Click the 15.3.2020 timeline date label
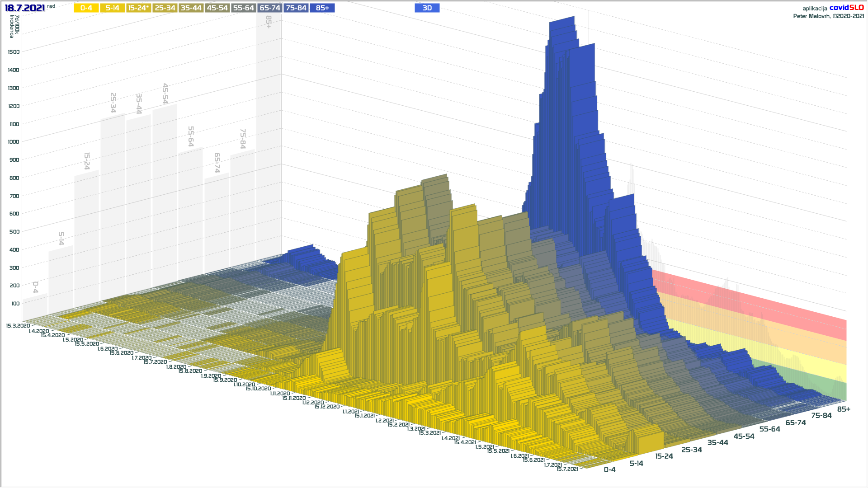 coord(18,326)
